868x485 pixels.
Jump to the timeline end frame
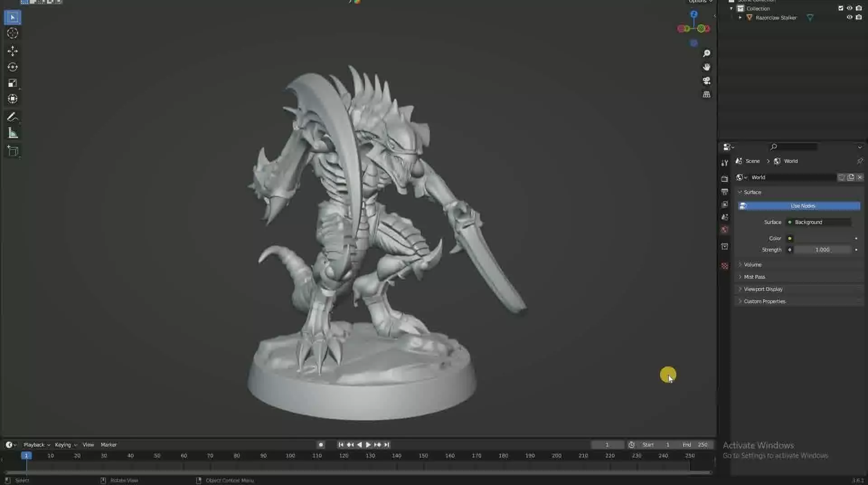pos(387,445)
